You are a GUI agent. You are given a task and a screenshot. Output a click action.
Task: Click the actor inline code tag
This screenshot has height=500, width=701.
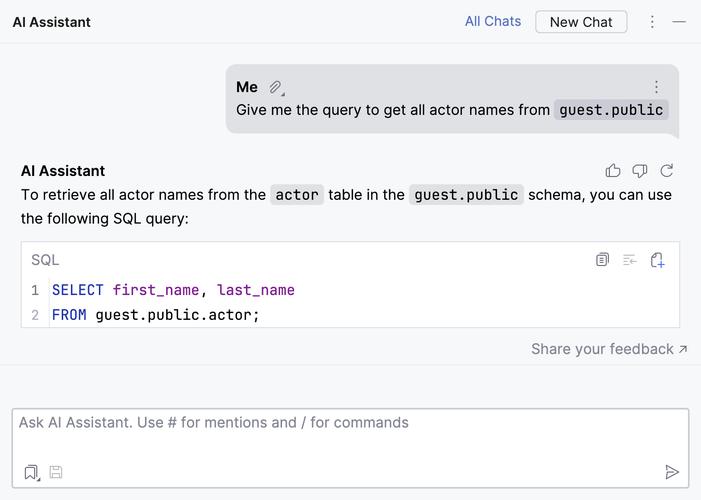click(x=297, y=195)
